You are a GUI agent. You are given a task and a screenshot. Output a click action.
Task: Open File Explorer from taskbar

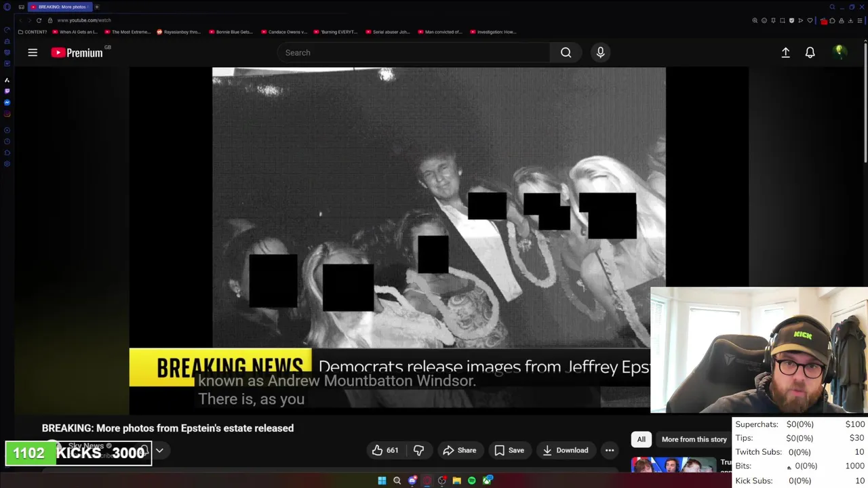(x=456, y=481)
